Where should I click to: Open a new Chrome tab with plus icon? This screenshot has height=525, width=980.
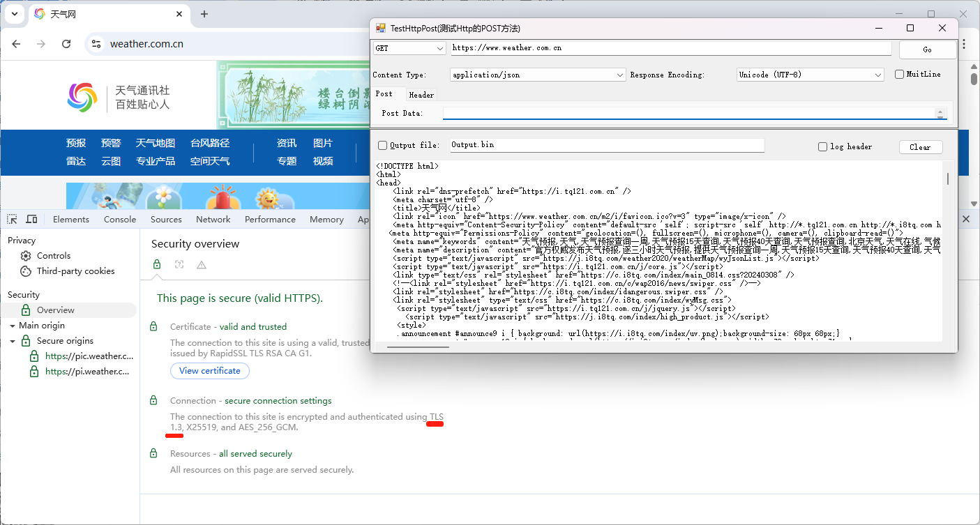pos(204,14)
